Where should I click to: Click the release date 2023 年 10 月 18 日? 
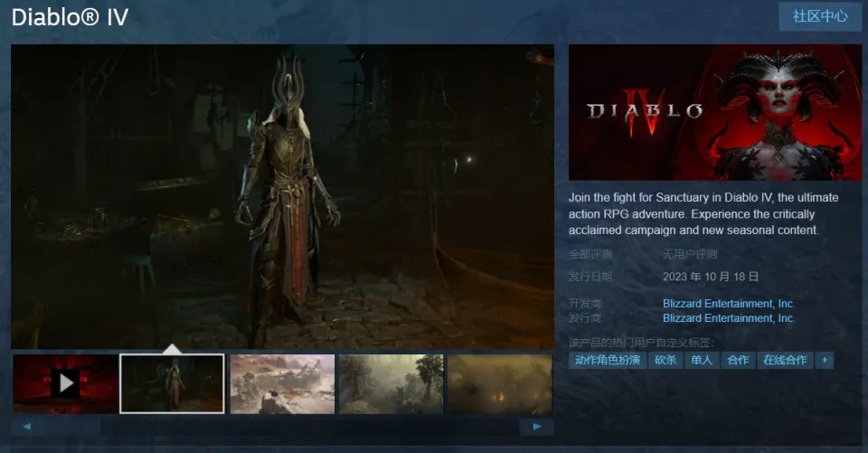pos(711,277)
